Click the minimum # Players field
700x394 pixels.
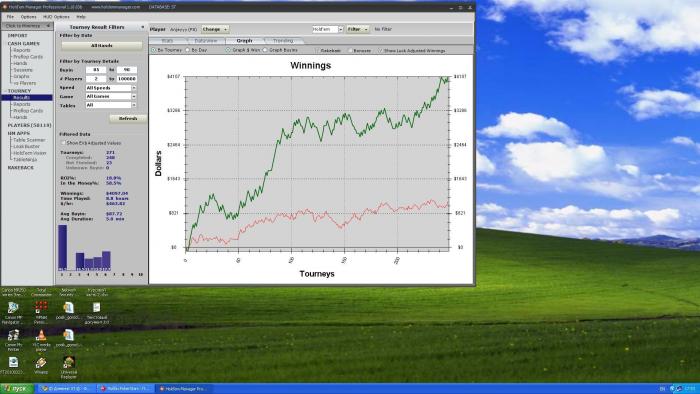96,79
